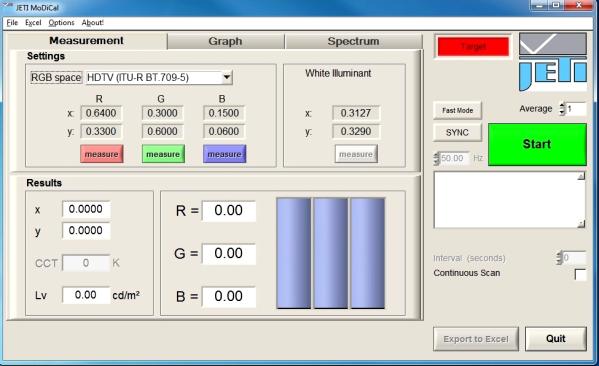The image size is (599, 366).
Task: Click the HDTV (ITU-R BT.709-5) combo box
Action: click(x=159, y=78)
